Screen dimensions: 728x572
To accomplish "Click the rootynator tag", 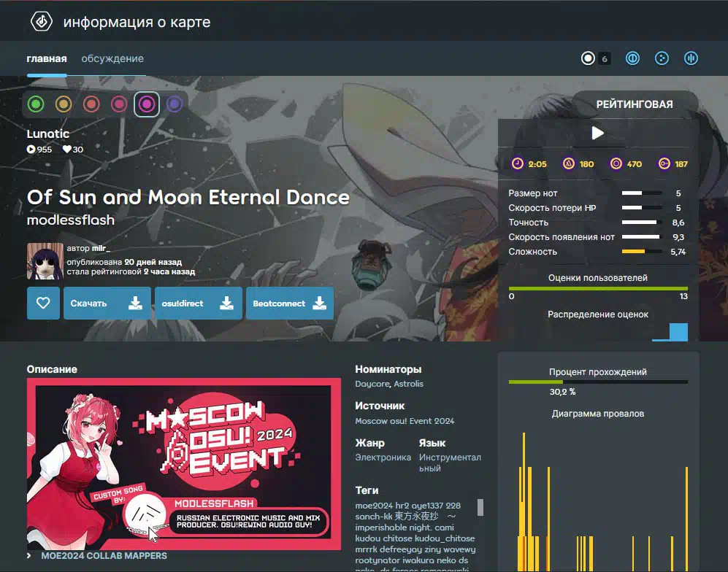I will pyautogui.click(x=378, y=560).
